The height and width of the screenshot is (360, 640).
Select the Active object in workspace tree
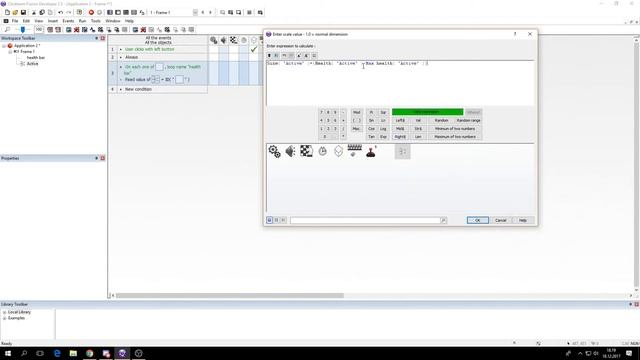(32, 64)
